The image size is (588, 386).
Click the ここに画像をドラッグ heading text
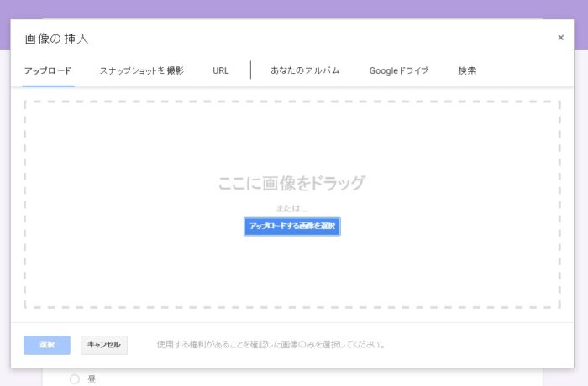291,183
